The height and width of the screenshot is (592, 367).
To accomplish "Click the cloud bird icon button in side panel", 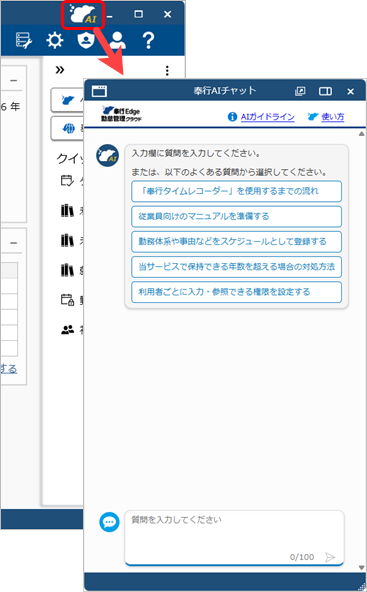I will [x=68, y=100].
